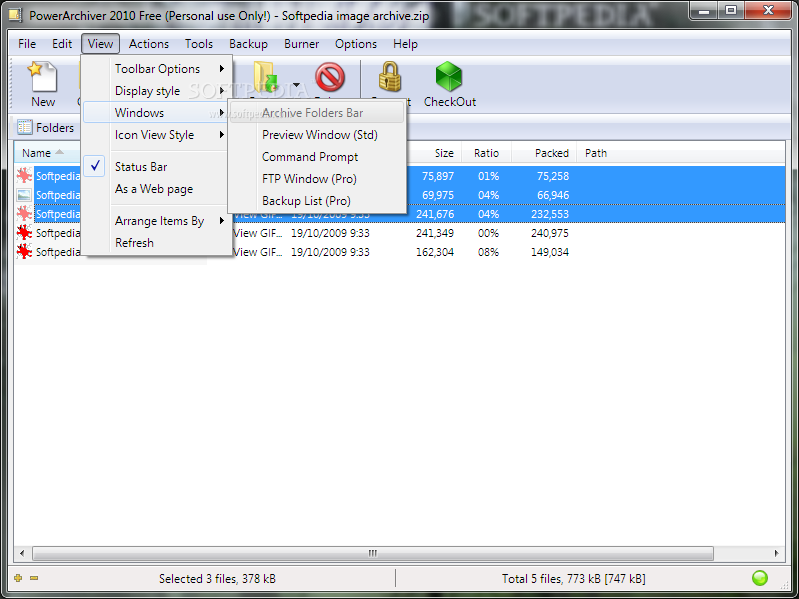
Task: Open the Tools menu
Action: pos(199,44)
